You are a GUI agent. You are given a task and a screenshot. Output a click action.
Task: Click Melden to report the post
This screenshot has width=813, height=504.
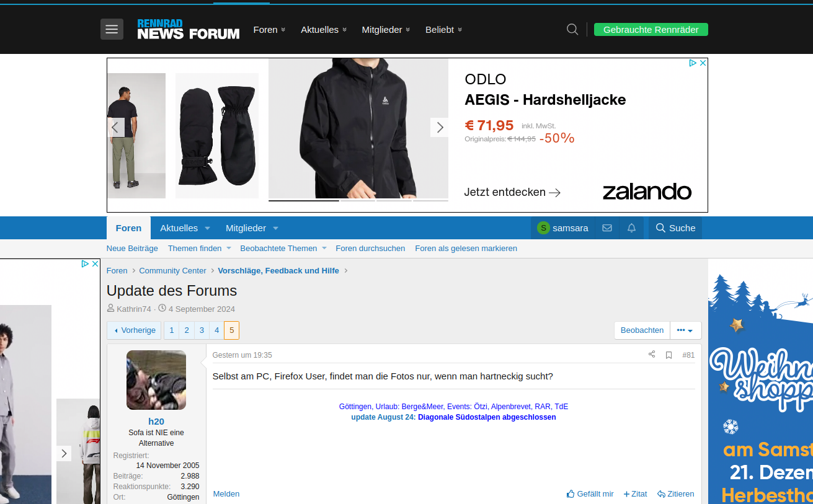click(226, 494)
